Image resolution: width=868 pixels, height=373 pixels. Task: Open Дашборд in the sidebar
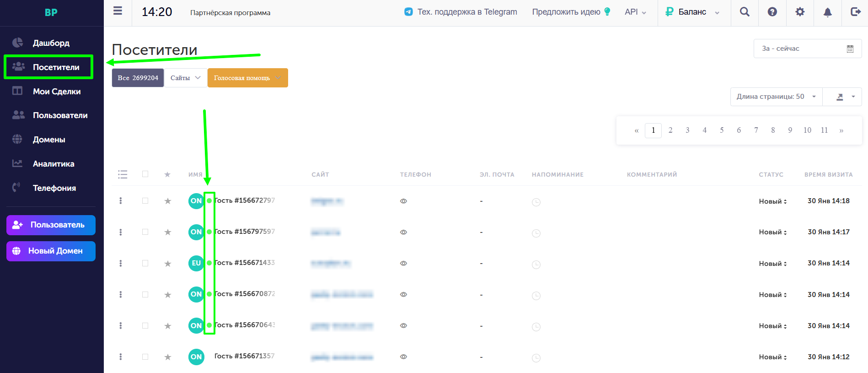[51, 43]
